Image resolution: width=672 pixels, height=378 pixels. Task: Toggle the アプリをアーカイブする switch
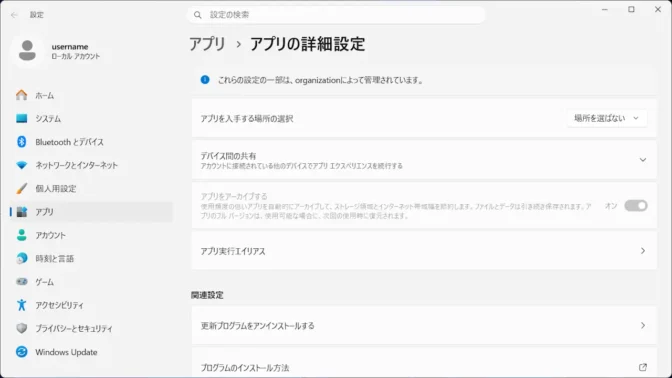tap(636, 206)
